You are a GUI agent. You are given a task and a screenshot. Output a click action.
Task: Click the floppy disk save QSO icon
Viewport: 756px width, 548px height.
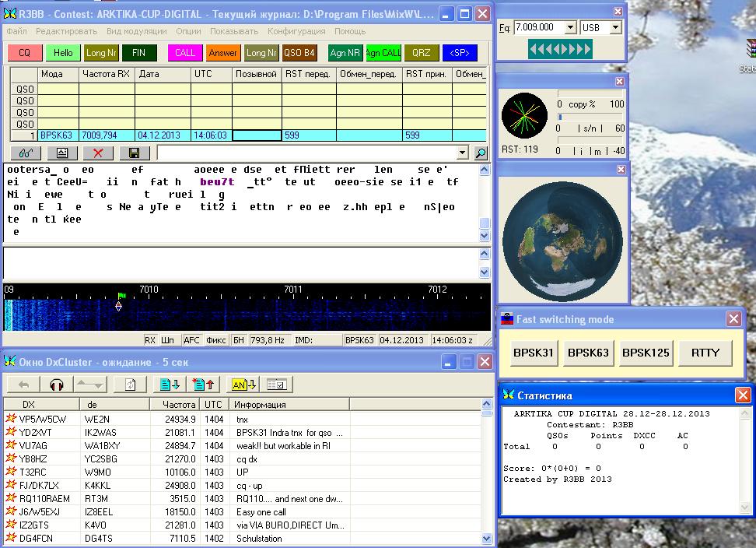tap(134, 153)
